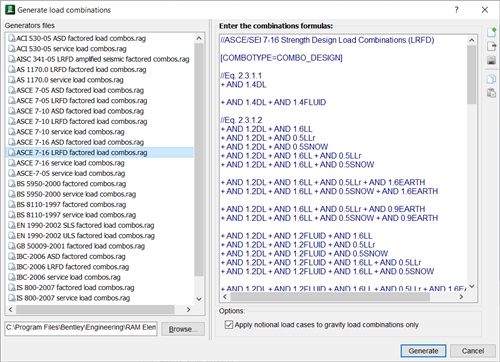500x362 pixels.
Task: Select BS 8110-1997 service load combos.rag
Action: pyautogui.click(x=76, y=215)
